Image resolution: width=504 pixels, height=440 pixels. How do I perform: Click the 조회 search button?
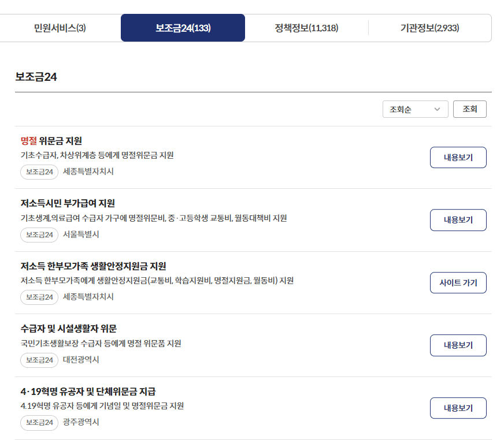[x=470, y=109]
